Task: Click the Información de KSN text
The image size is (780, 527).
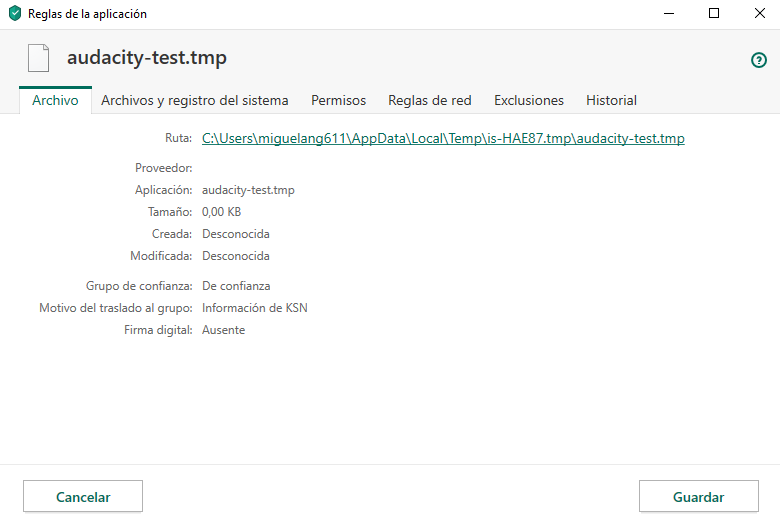Action: click(x=255, y=308)
